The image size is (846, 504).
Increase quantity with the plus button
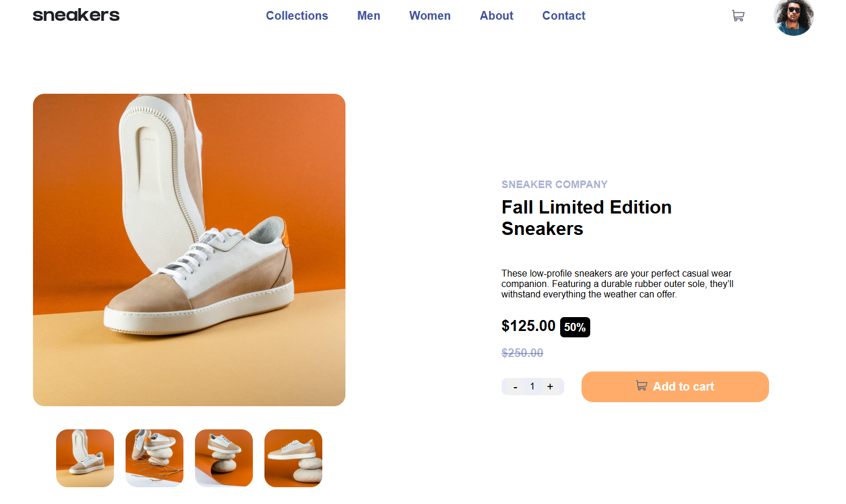pos(550,387)
